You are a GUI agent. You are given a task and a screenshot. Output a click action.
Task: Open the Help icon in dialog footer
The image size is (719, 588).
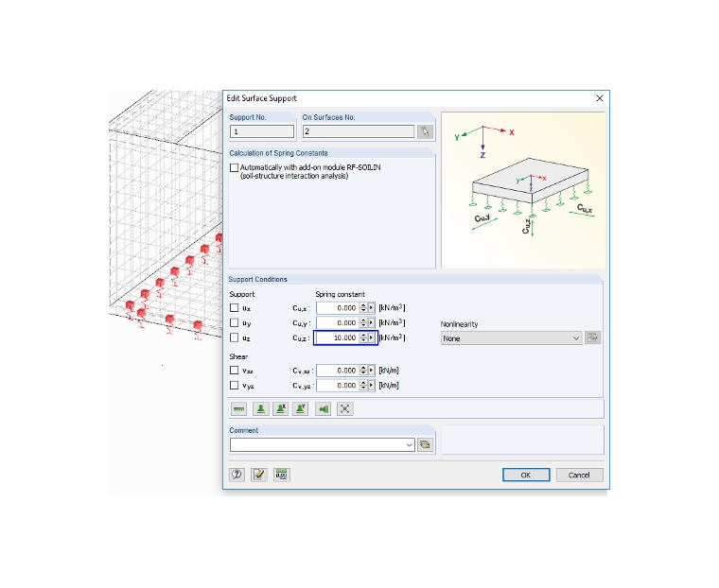pos(237,475)
